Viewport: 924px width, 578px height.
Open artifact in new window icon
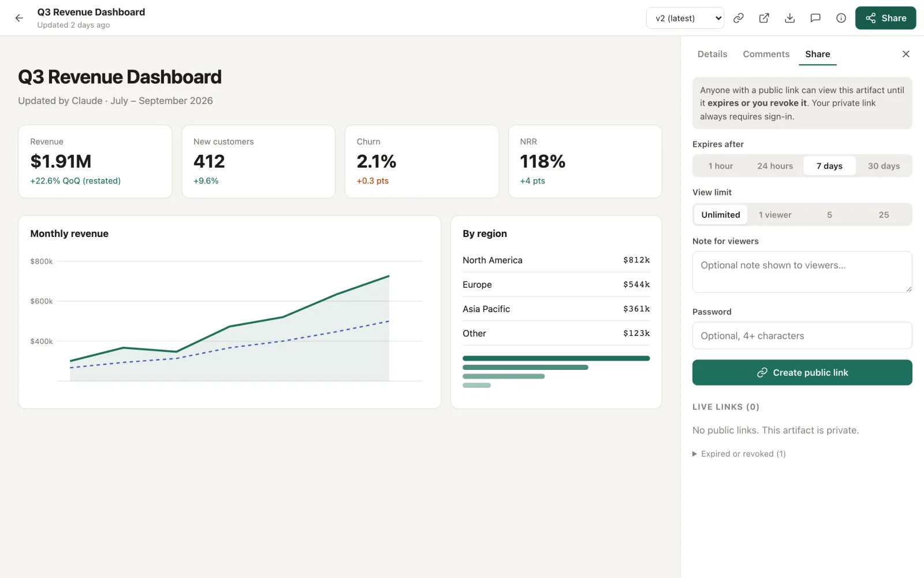tap(764, 18)
